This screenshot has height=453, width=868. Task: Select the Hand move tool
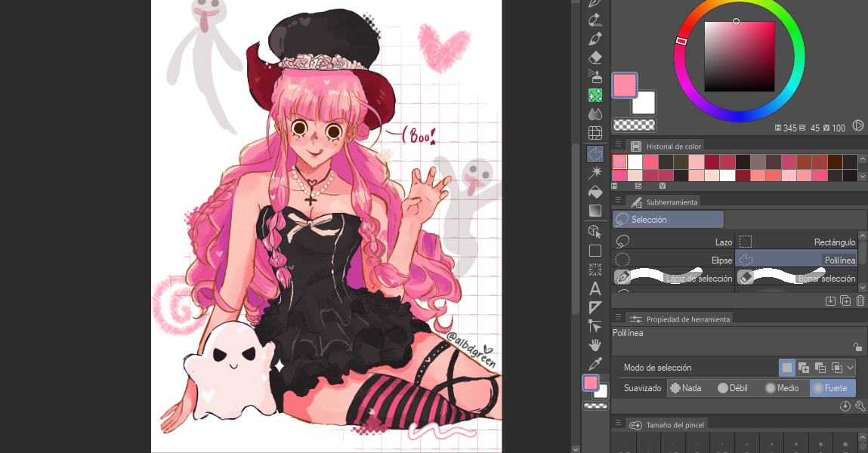tap(595, 345)
